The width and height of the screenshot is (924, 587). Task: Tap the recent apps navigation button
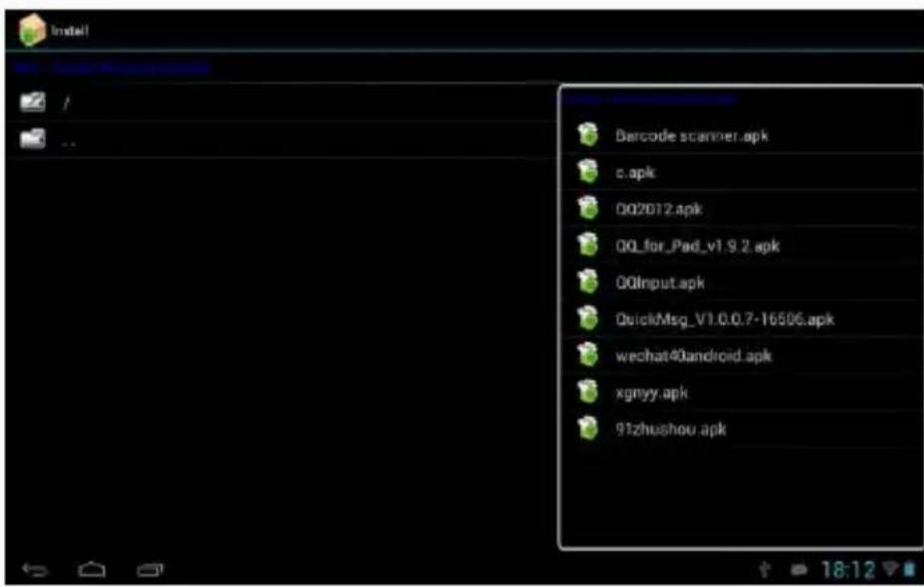[150, 569]
